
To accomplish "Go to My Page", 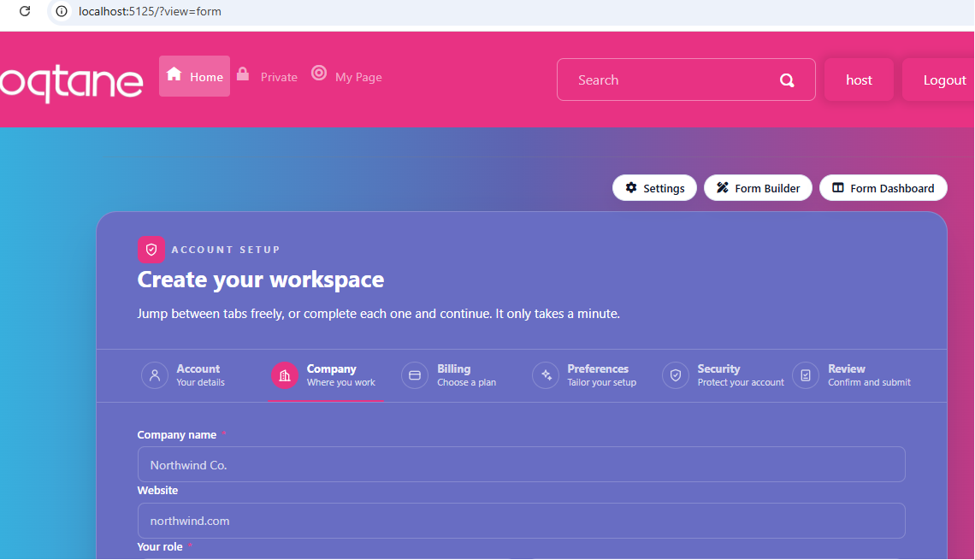I will (x=347, y=76).
